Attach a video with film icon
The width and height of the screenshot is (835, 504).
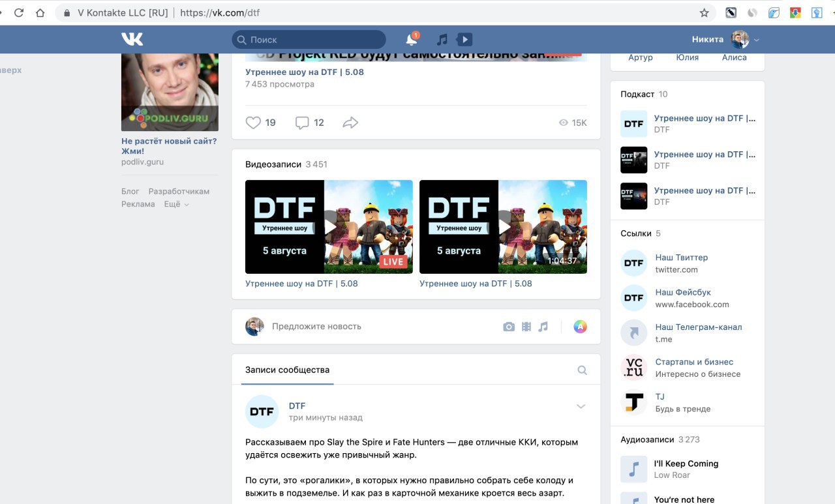526,327
